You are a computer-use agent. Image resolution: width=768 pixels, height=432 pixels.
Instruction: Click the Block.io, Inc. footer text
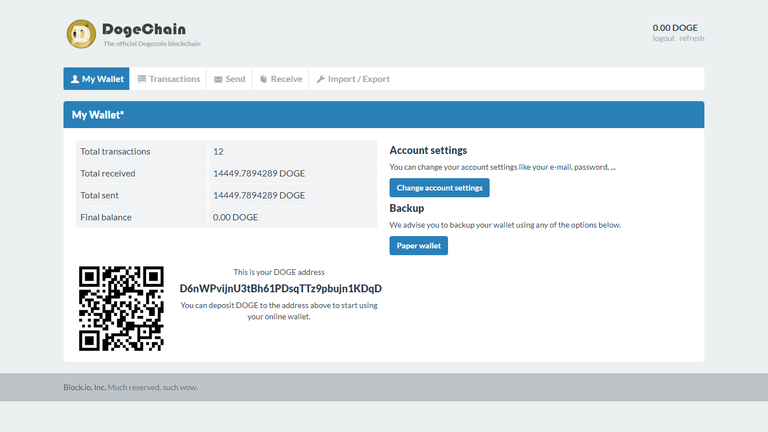[85, 387]
